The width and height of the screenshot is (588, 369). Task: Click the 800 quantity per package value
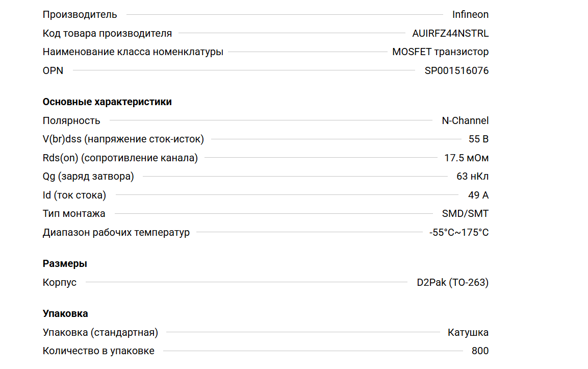[480, 351]
